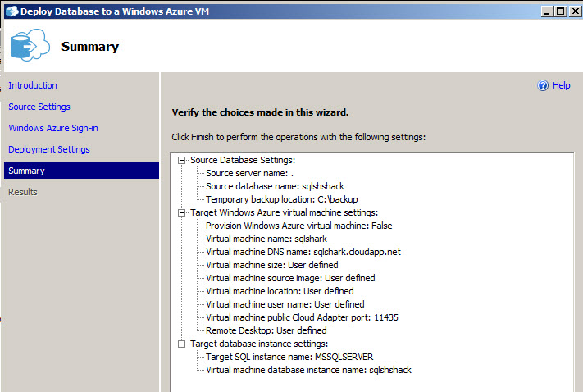Click the 'Summary' page title text
The height and width of the screenshot is (392, 583).
(90, 47)
